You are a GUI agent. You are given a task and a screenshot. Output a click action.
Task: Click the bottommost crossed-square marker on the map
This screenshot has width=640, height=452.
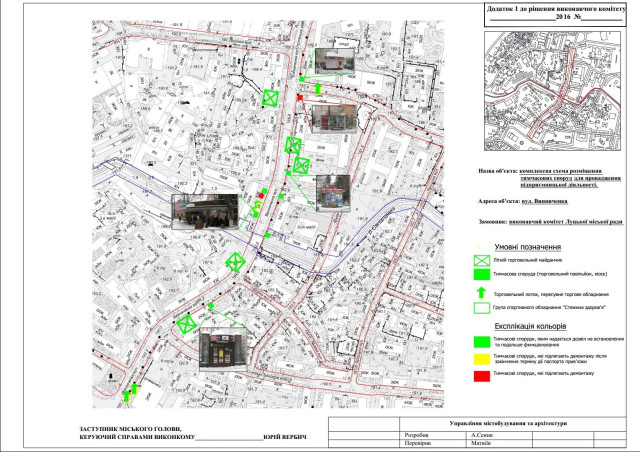coord(186,323)
